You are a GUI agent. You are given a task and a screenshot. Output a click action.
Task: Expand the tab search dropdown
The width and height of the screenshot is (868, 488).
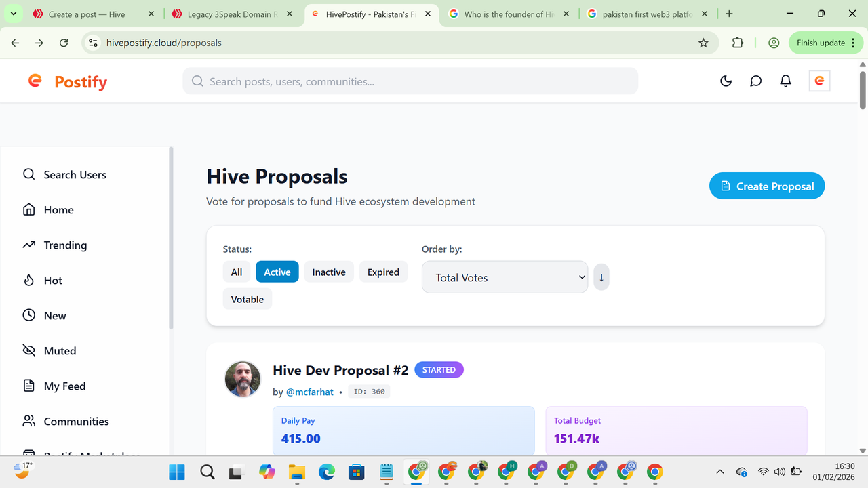pos(13,14)
